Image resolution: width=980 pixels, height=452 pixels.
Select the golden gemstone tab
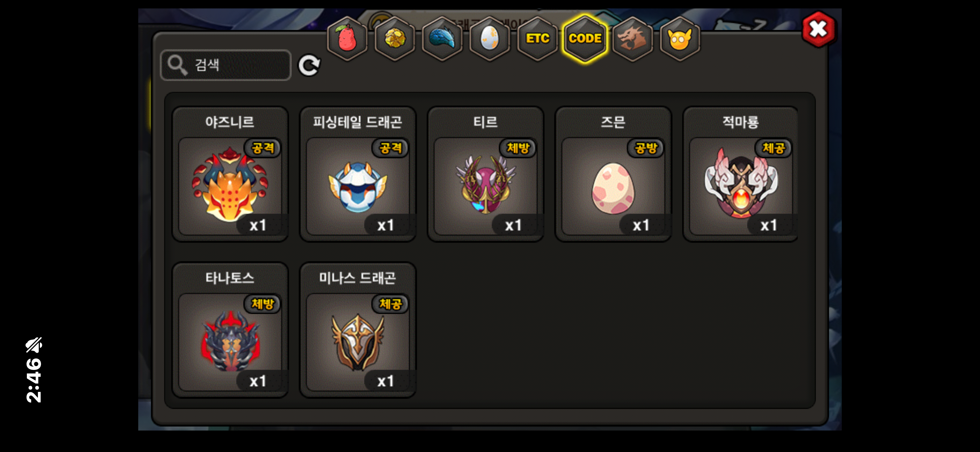pyautogui.click(x=395, y=39)
